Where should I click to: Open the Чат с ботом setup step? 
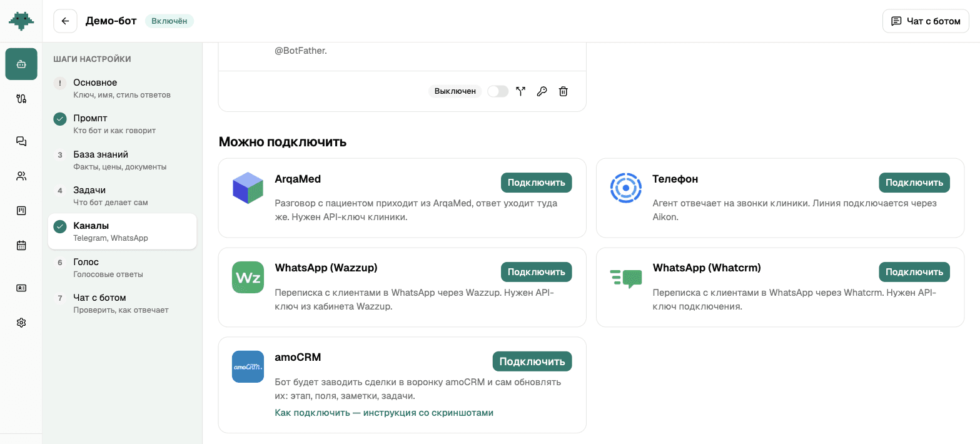(x=123, y=303)
